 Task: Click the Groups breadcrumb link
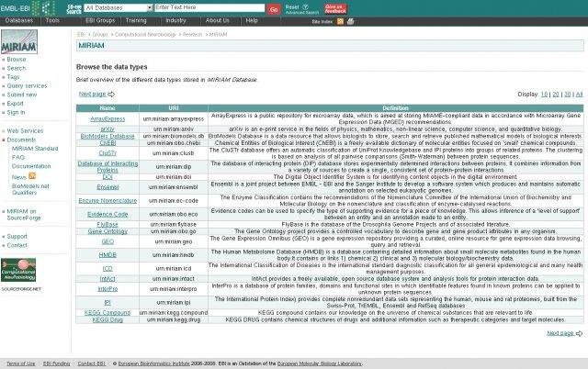(x=100, y=35)
